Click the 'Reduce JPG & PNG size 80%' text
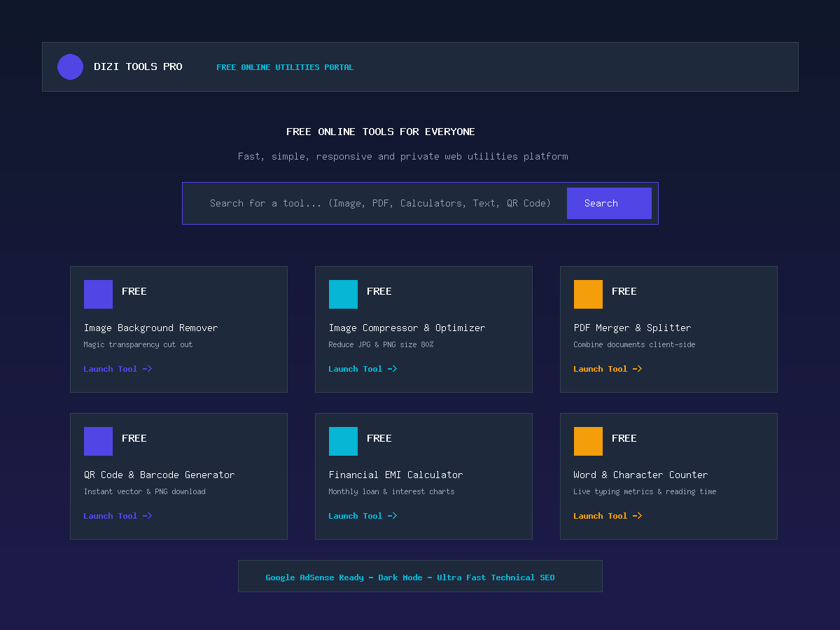Viewport: 840px width, 630px height. coord(381,344)
